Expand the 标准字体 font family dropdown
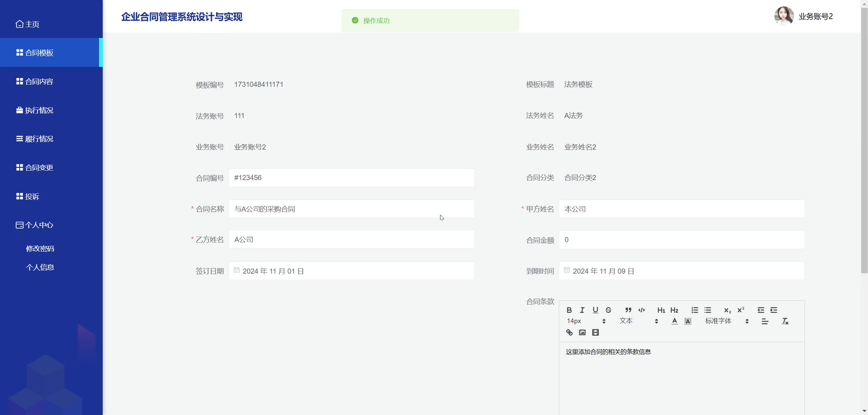 (727, 321)
